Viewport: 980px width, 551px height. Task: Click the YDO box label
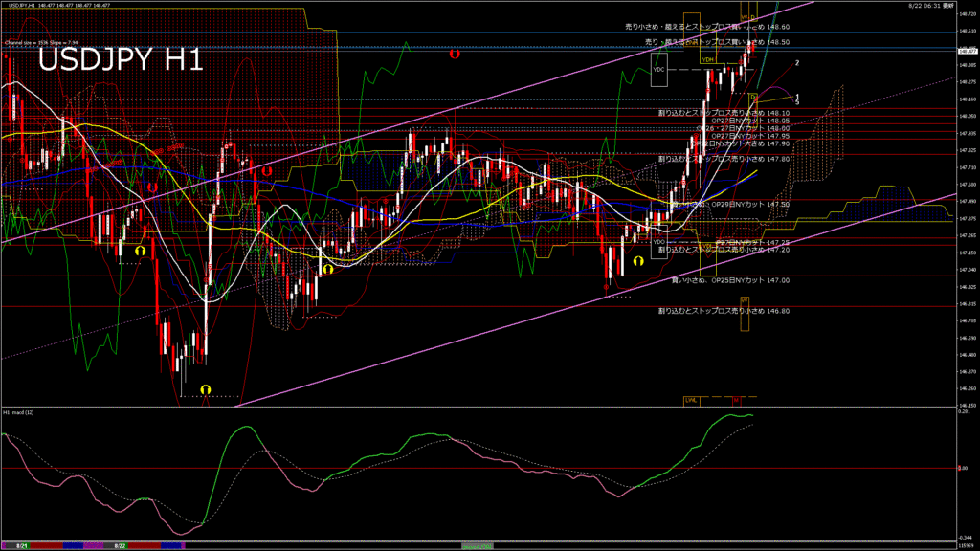(x=658, y=242)
